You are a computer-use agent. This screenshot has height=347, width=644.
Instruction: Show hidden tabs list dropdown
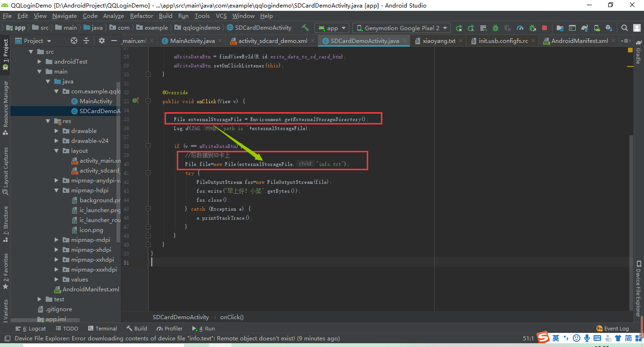[x=626, y=41]
